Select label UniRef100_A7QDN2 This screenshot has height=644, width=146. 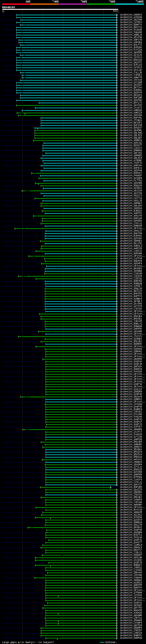click(x=131, y=161)
